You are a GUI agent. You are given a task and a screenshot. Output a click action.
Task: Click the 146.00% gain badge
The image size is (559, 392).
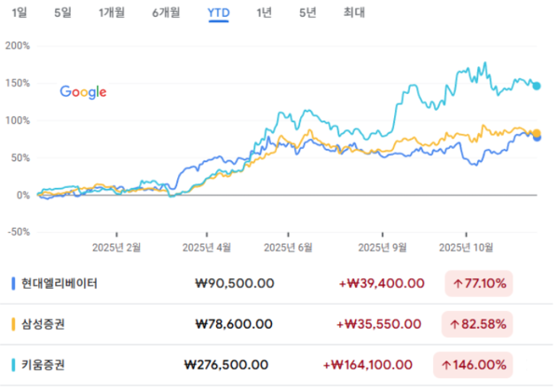coord(474,365)
